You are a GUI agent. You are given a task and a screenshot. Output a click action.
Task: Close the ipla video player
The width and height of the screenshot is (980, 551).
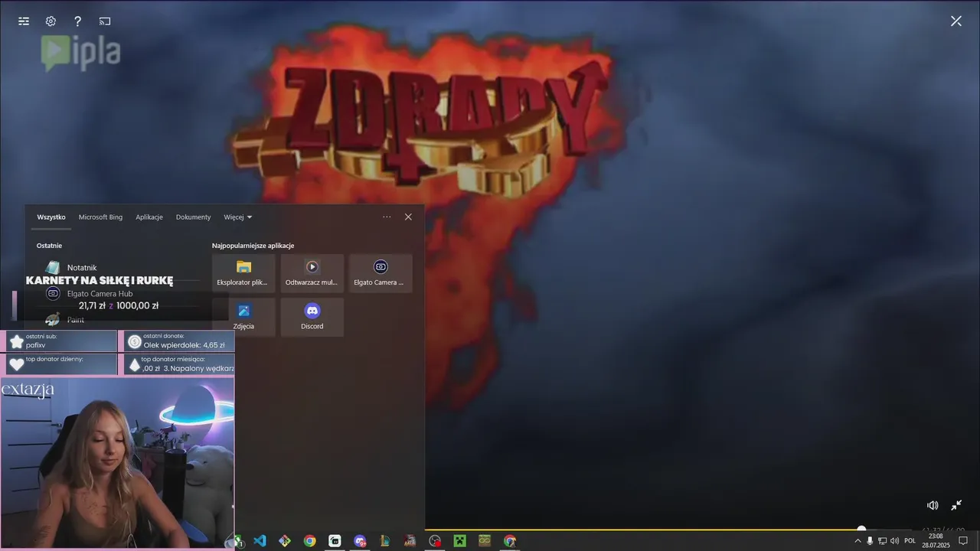(956, 21)
